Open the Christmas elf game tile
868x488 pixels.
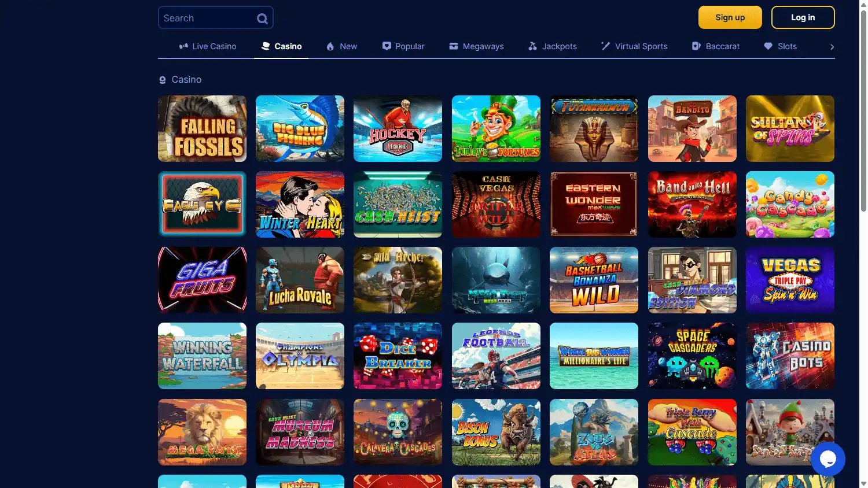tap(790, 432)
